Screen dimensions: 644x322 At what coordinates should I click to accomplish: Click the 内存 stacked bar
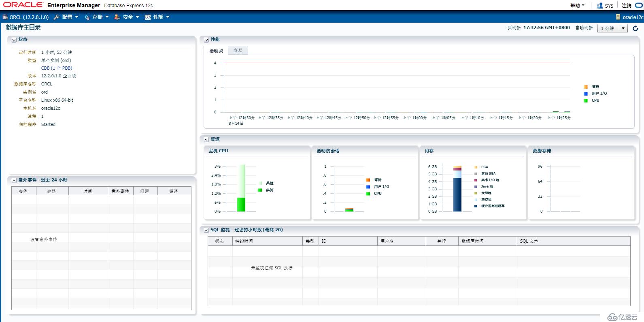tap(457, 189)
